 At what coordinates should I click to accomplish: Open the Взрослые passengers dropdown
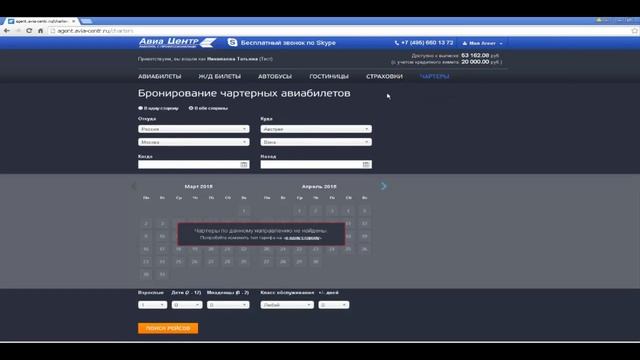(x=152, y=305)
